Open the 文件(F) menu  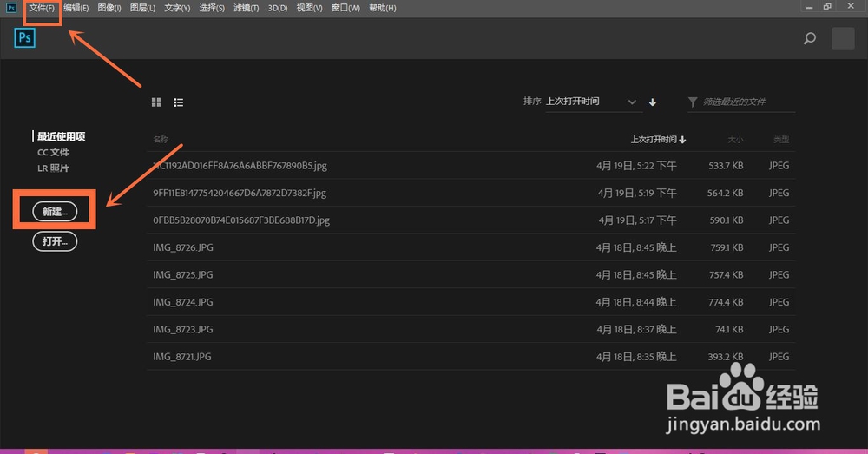[x=42, y=8]
